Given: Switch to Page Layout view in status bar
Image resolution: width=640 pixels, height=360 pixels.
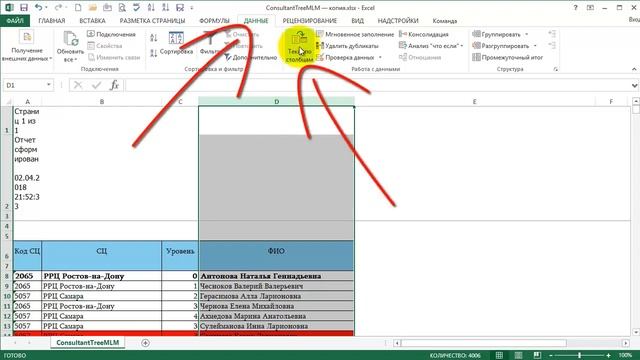Looking at the screenshot, I should [518, 355].
